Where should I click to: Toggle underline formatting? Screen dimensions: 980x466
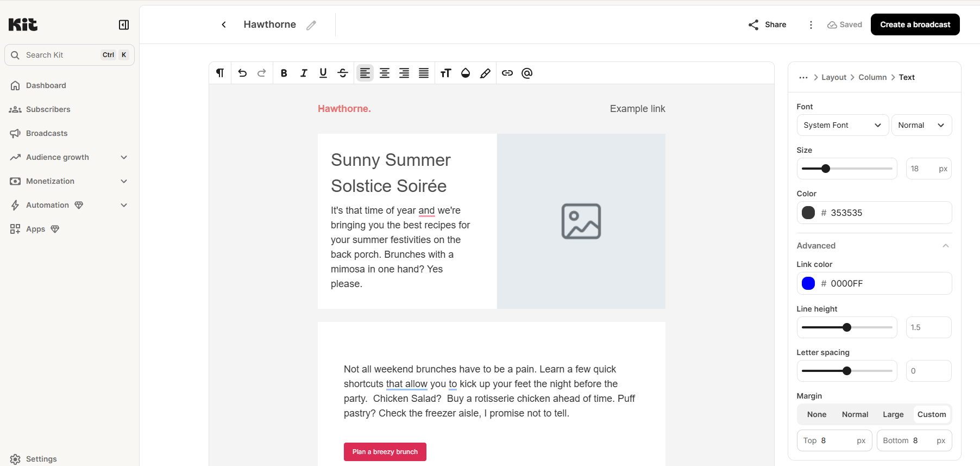323,73
